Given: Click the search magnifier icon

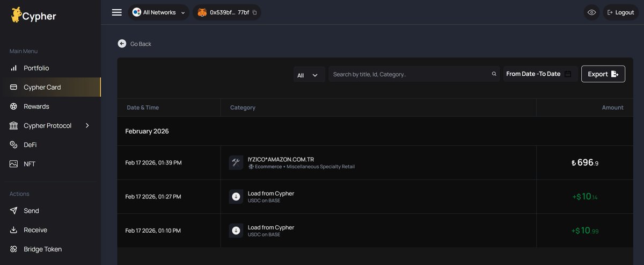Looking at the screenshot, I should click(494, 74).
